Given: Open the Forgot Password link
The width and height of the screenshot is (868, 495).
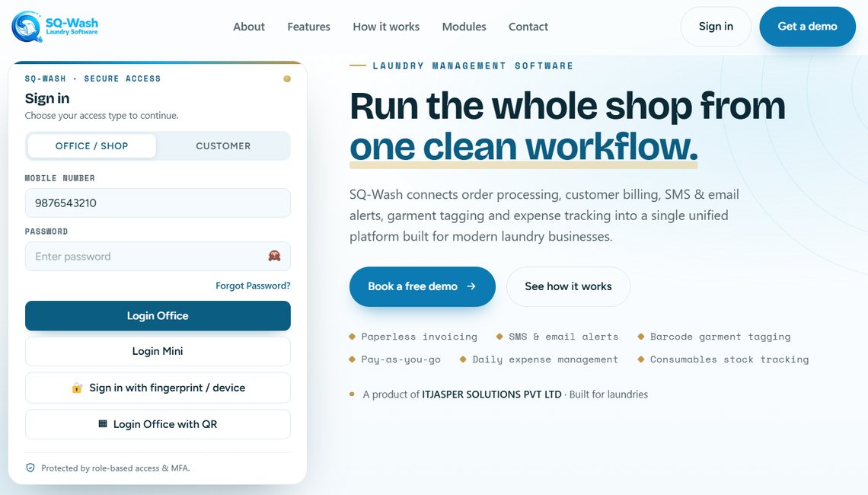Looking at the screenshot, I should coord(253,286).
